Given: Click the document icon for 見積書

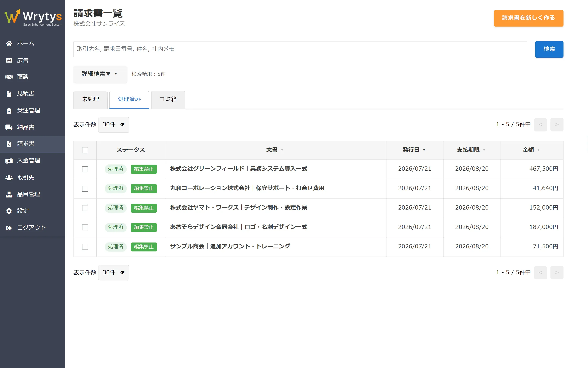Looking at the screenshot, I should coord(9,94).
